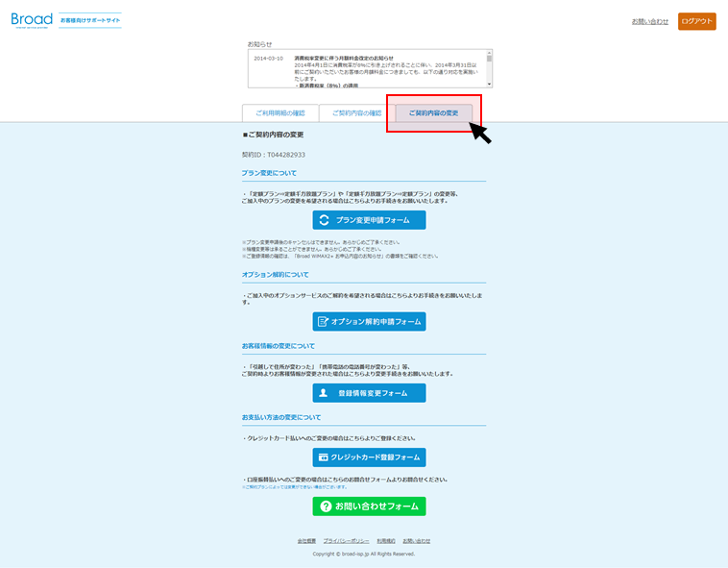Click the お問い合わせ link in the footer
The height and width of the screenshot is (568, 728).
pos(417,541)
